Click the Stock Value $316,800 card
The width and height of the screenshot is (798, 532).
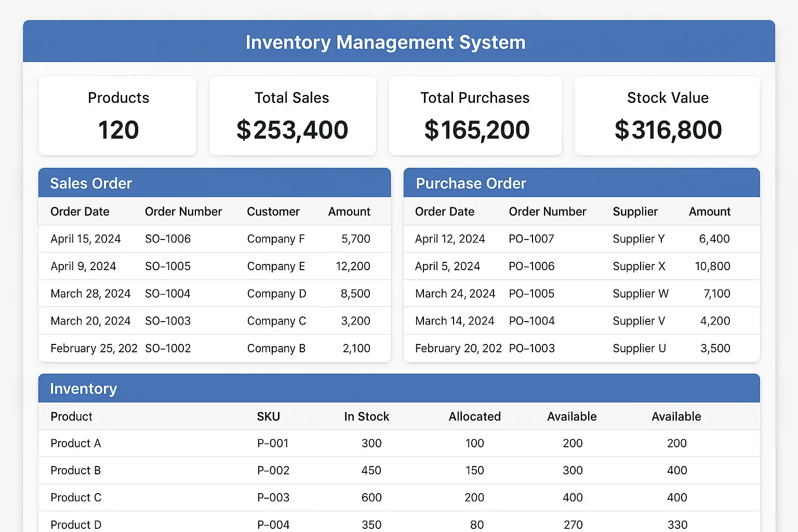[667, 116]
